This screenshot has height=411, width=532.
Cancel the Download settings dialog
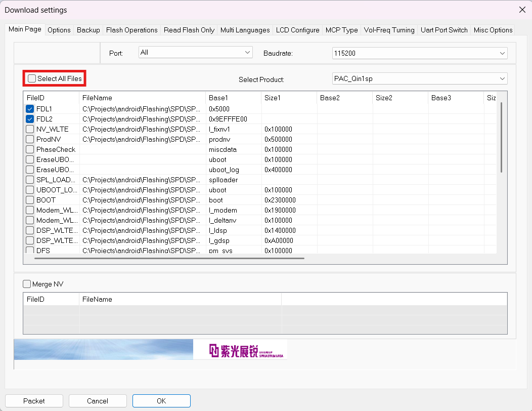[x=98, y=400]
